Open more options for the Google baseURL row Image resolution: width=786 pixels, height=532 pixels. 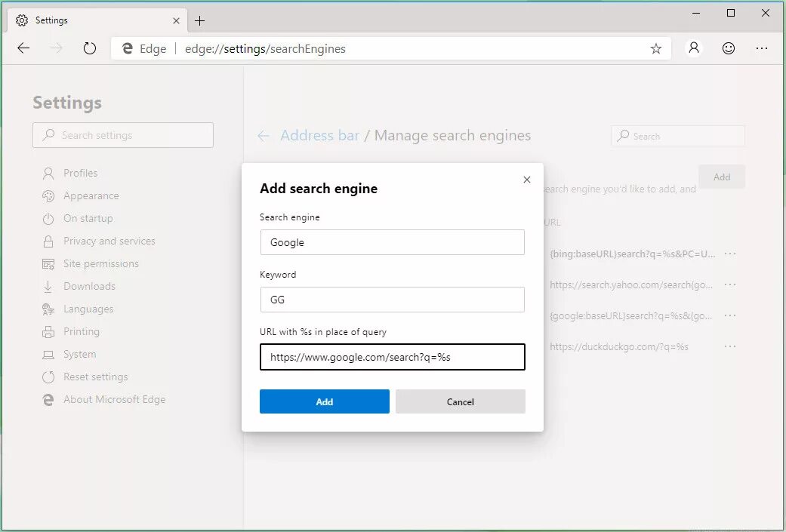tap(730, 315)
